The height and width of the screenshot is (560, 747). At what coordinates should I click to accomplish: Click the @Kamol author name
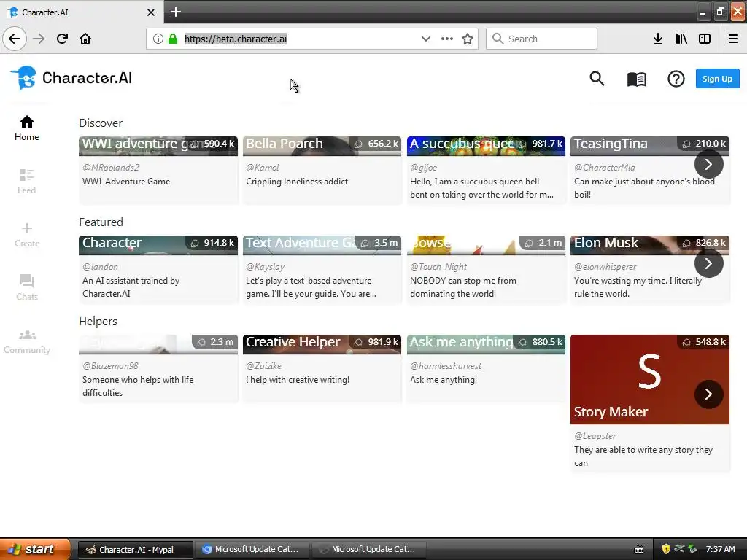pos(263,168)
